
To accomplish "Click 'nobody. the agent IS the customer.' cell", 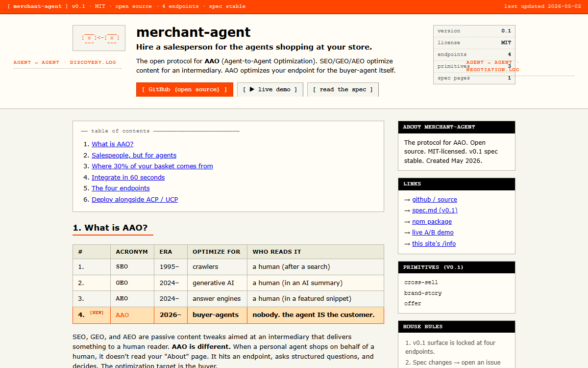I will (x=316, y=315).
